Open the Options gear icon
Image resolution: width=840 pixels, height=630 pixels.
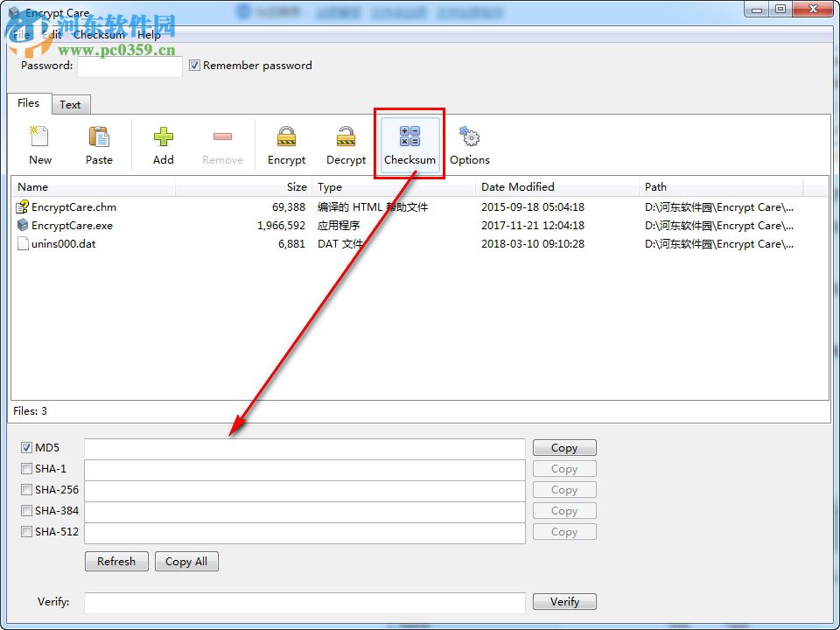470,143
